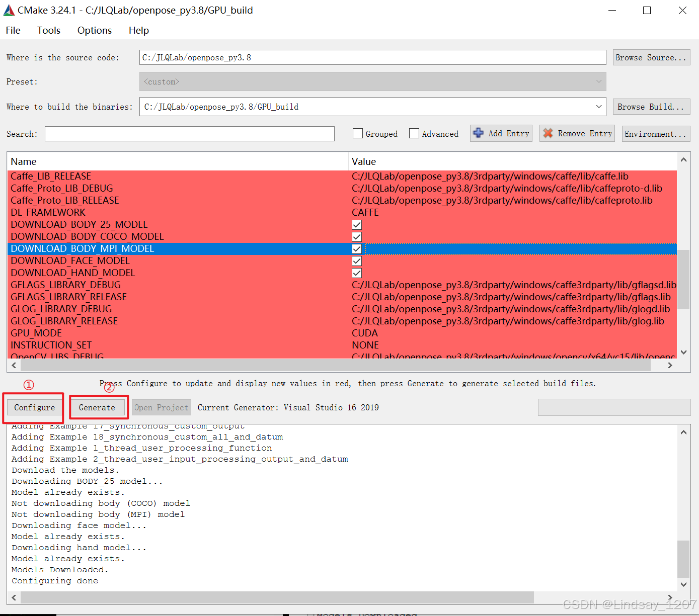
Task: Click the 'Configuring done' log line
Action: pyautogui.click(x=55, y=581)
